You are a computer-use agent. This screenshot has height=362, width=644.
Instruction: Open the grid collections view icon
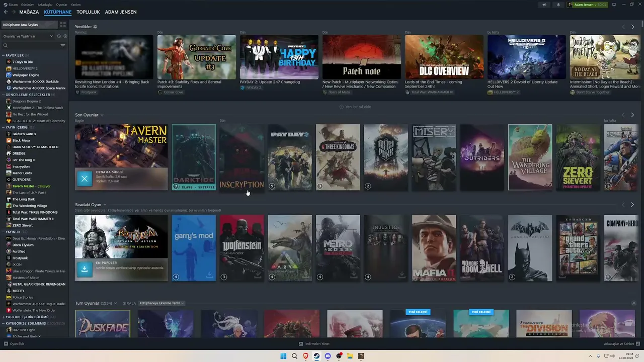[x=63, y=25]
